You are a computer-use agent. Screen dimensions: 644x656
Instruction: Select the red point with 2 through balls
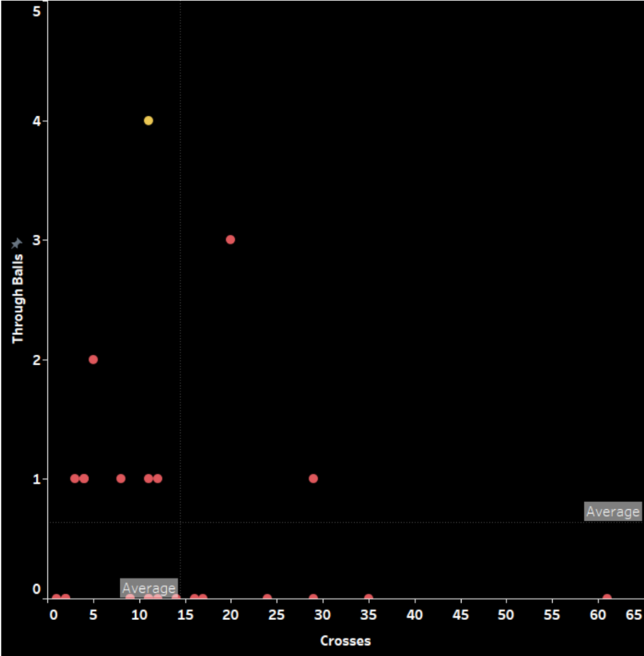click(x=93, y=360)
